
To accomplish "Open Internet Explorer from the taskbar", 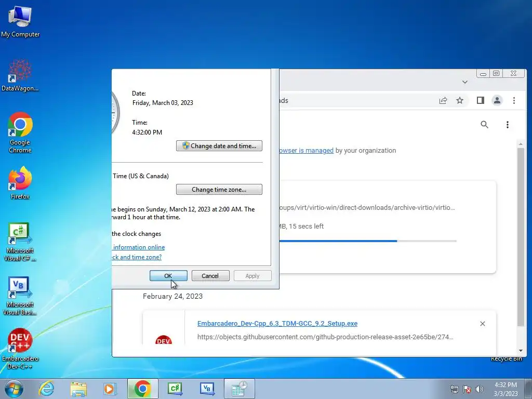I will coord(46,389).
